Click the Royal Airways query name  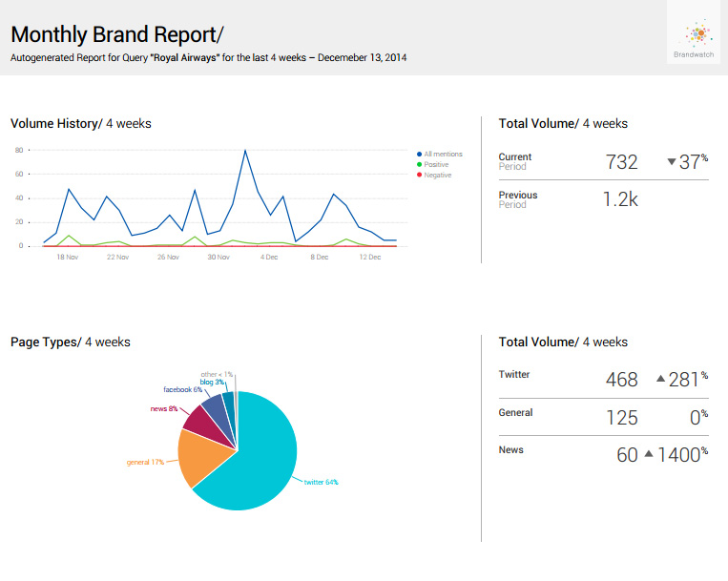[x=185, y=58]
